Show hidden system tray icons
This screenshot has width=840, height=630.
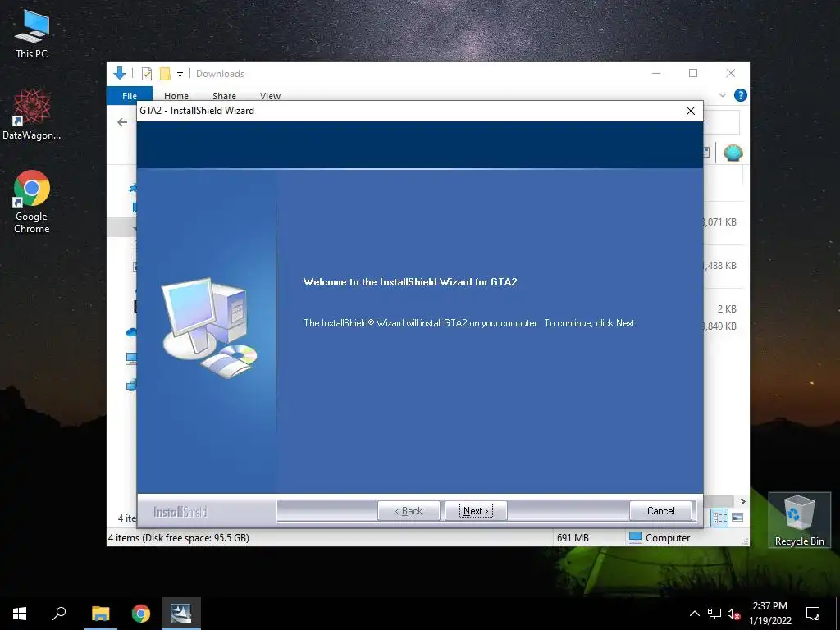(x=694, y=614)
